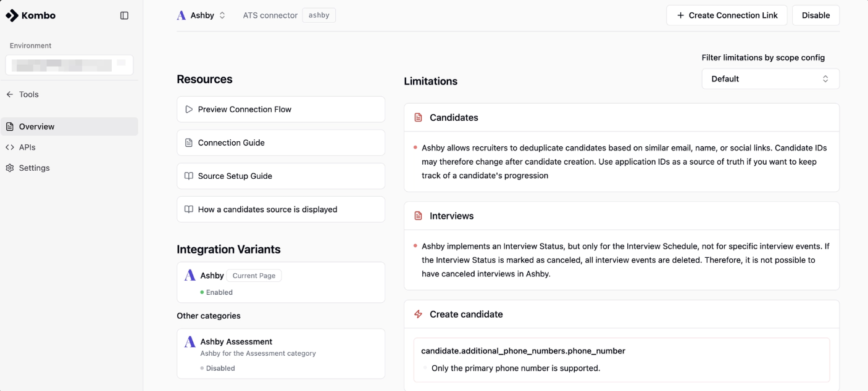The image size is (868, 391).
Task: Open Preview Connection Flow resource
Action: pyautogui.click(x=281, y=109)
